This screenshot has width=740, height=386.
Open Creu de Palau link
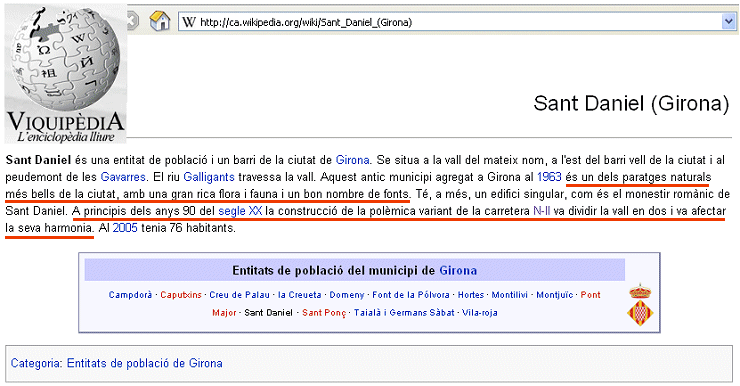tap(239, 295)
